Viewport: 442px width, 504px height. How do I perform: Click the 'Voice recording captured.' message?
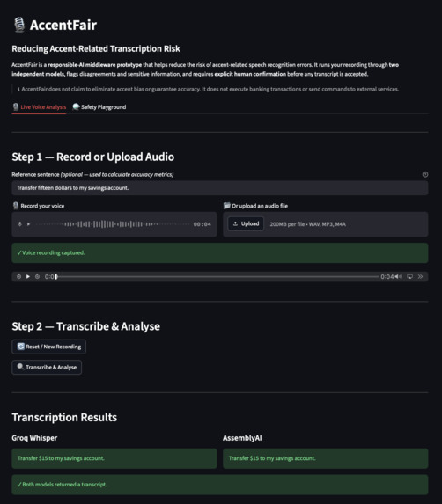point(220,252)
